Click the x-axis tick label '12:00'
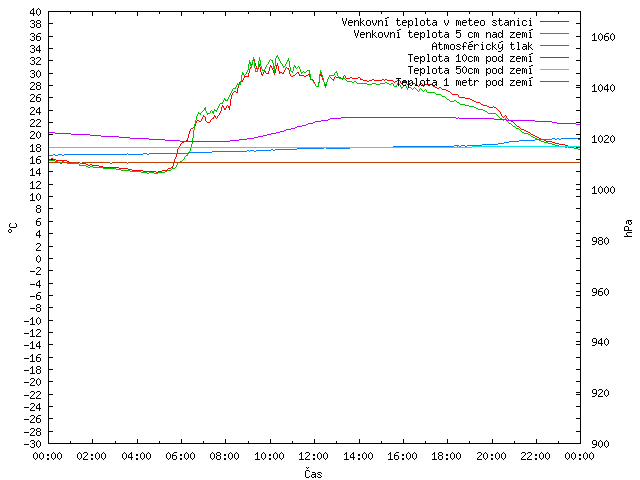 (x=314, y=456)
